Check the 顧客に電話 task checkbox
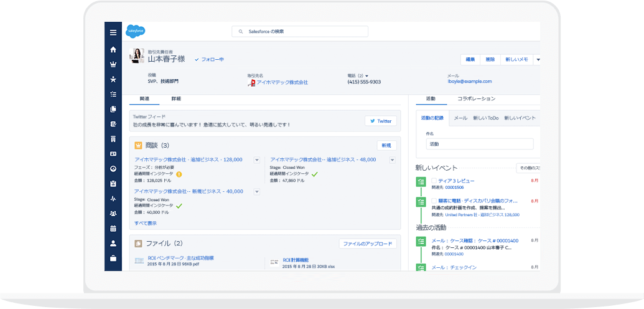 [x=434, y=201]
